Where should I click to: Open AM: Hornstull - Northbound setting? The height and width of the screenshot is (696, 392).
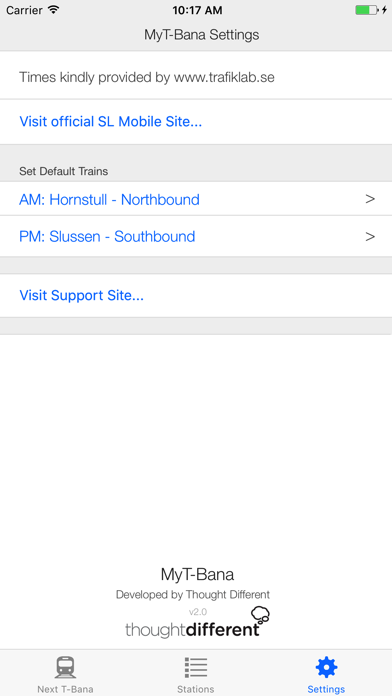pyautogui.click(x=196, y=199)
